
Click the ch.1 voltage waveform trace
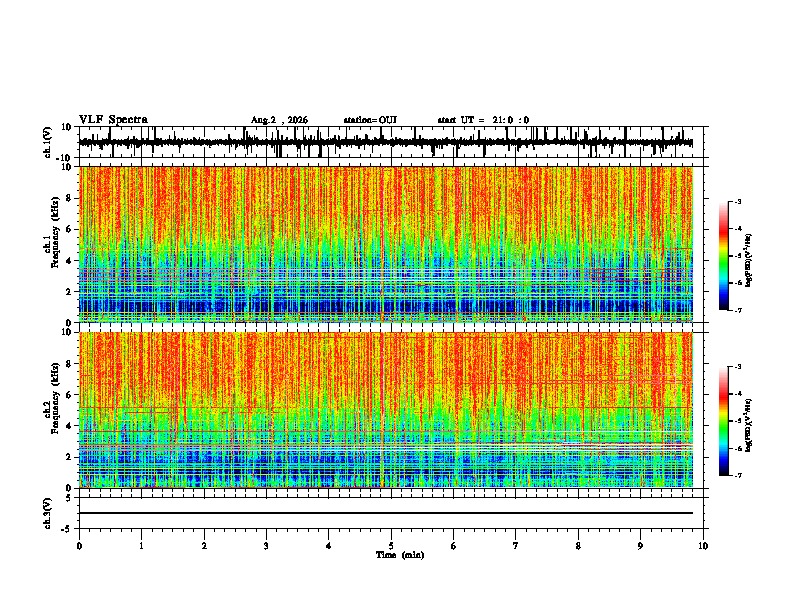386,142
